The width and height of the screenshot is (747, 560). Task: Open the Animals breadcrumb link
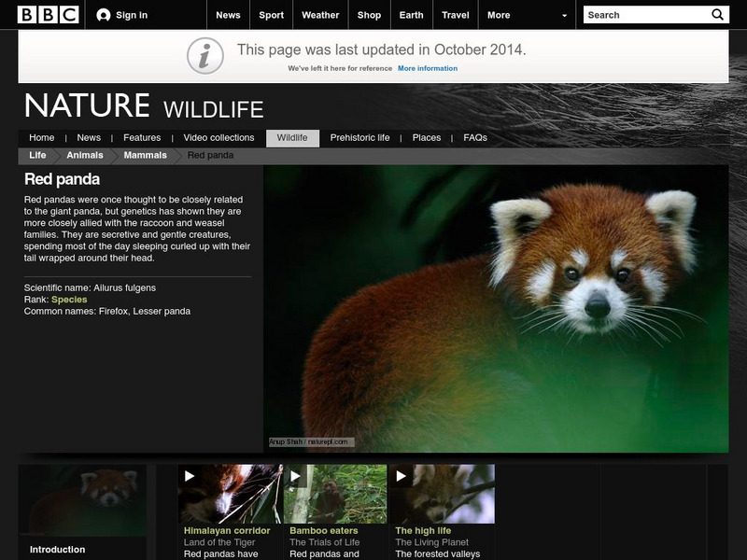click(84, 155)
